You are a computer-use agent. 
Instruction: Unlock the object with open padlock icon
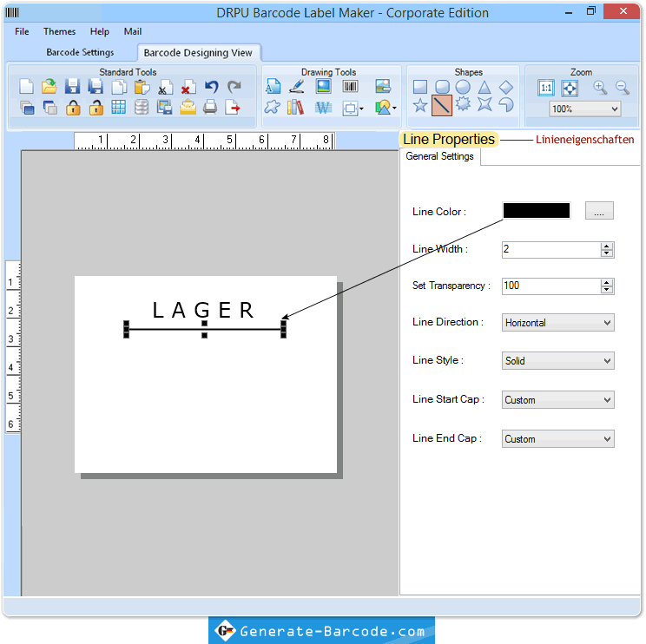coord(96,108)
